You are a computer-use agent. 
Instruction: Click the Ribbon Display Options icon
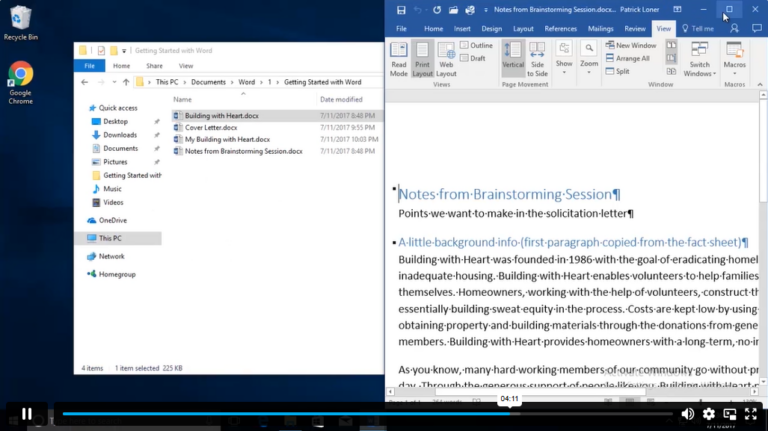click(x=677, y=9)
